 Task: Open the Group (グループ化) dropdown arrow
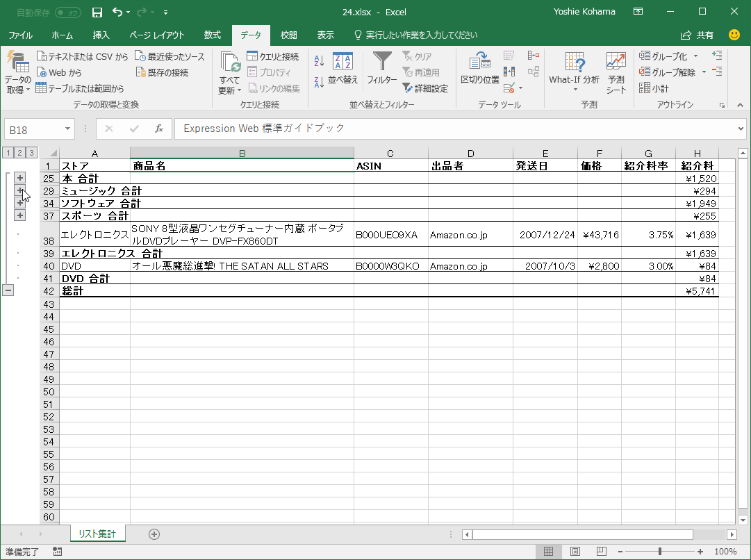click(x=696, y=56)
